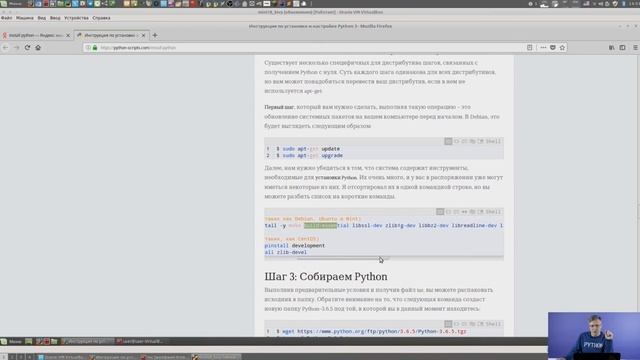The width and height of the screenshot is (640, 360).
Task: Click the Firefox forward navigation arrow
Action: coord(16,48)
